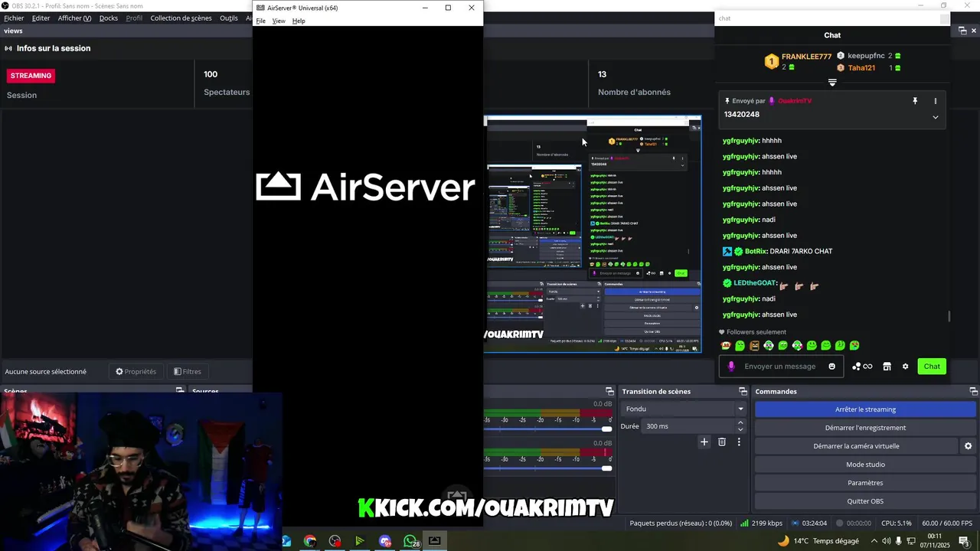The image size is (980, 551).
Task: Click the red STREAMING status badge
Action: pos(31,76)
